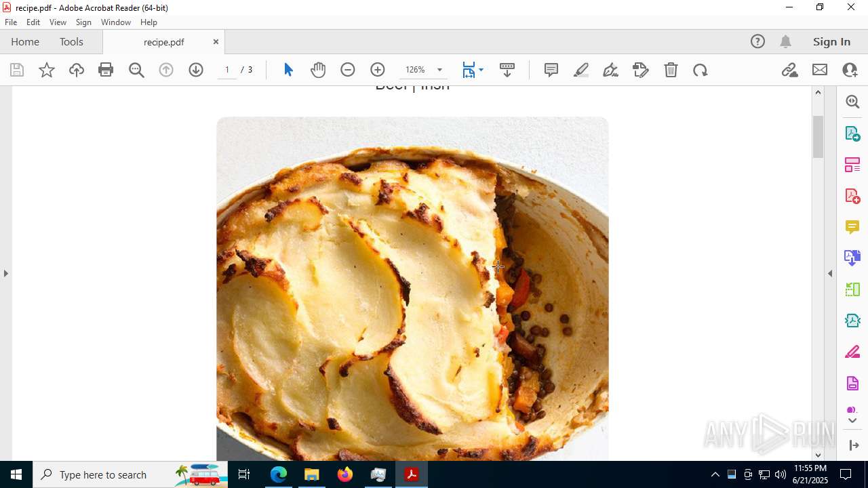Open zoom level percentage dropdown

(439, 70)
